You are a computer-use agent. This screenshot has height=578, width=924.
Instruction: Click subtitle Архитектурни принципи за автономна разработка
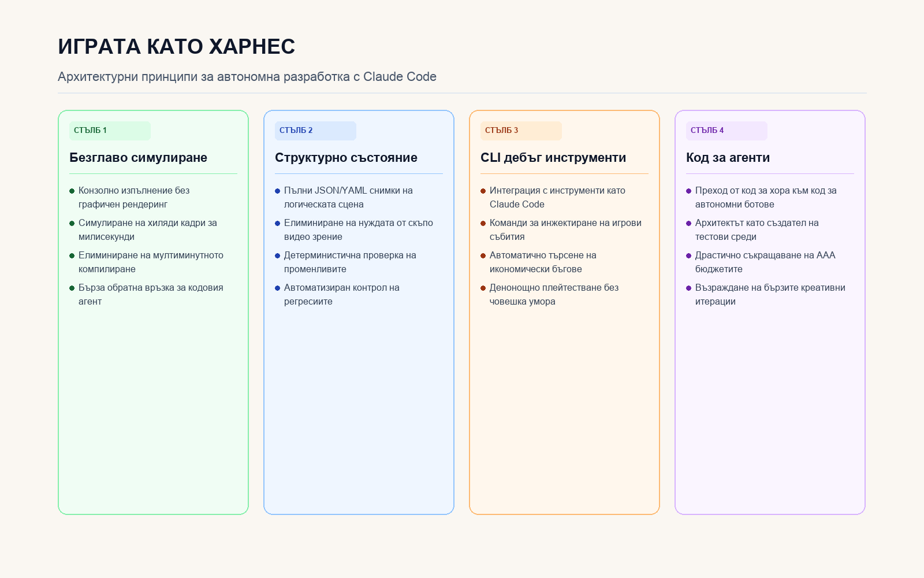pos(247,77)
